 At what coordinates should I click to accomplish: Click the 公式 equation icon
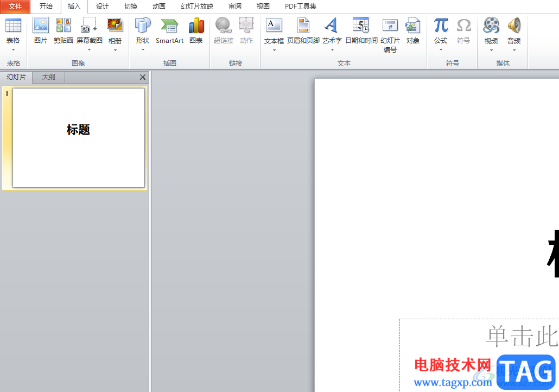(x=441, y=26)
